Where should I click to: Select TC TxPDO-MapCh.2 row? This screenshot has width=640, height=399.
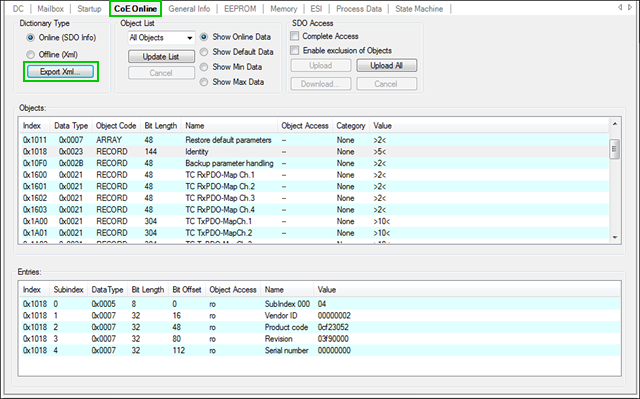point(314,233)
